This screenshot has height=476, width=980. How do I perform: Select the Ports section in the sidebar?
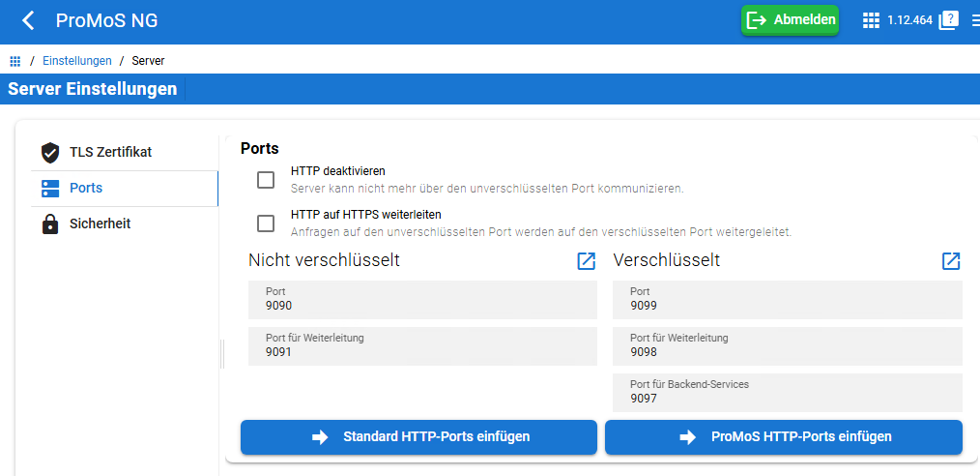(125, 189)
